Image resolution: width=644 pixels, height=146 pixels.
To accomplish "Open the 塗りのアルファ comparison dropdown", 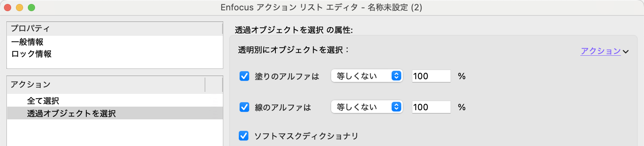I will point(367,76).
